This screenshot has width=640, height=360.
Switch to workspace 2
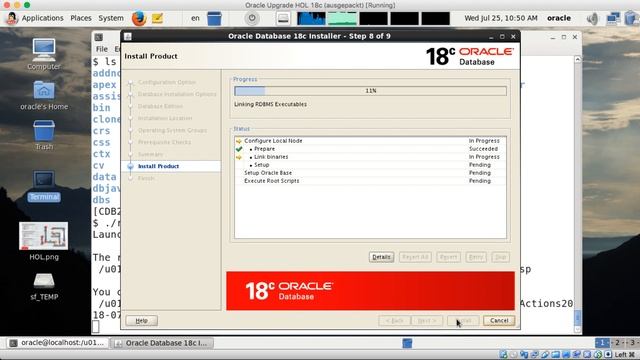coord(618,343)
